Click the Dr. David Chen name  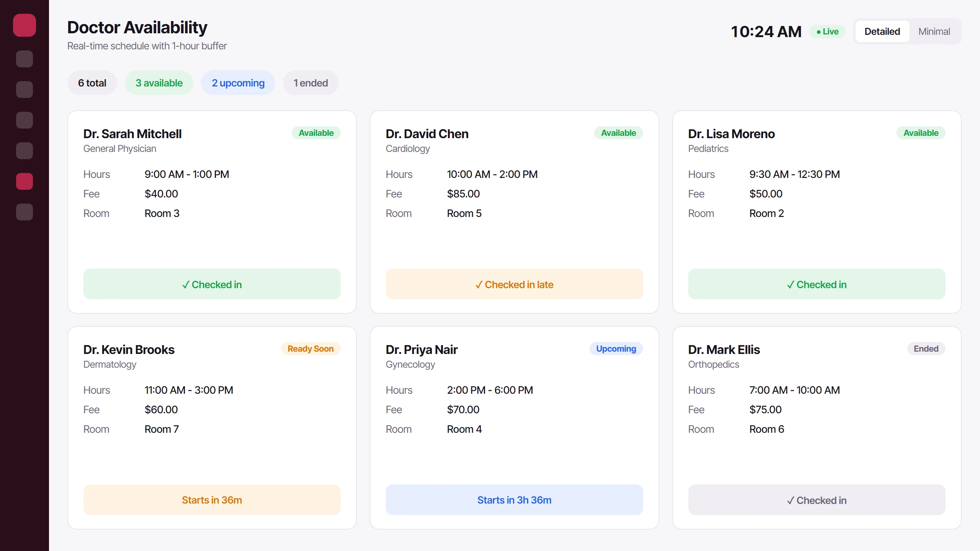pyautogui.click(x=427, y=134)
